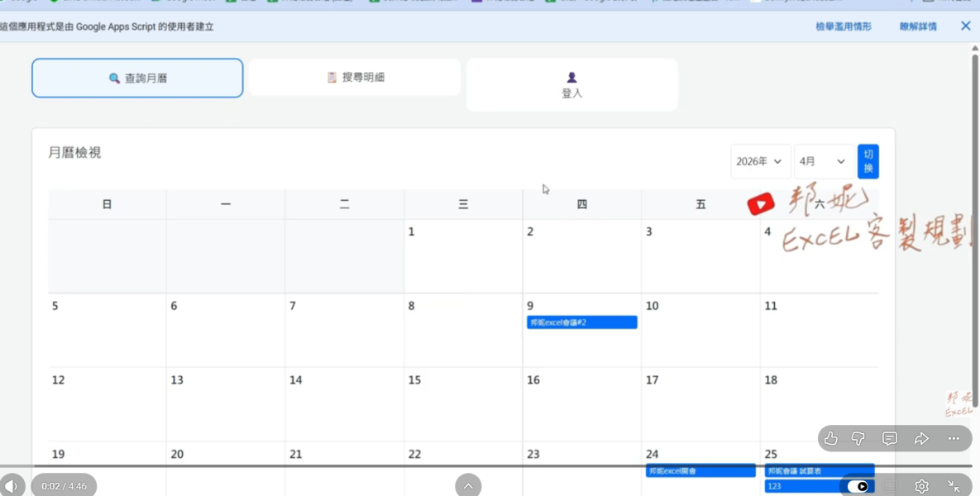Screen dimensions: 980x496
Task: Select calendar day 5
Action: [107, 331]
